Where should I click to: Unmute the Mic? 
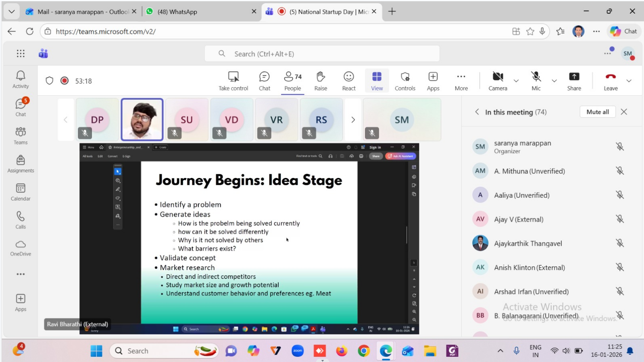536,81
